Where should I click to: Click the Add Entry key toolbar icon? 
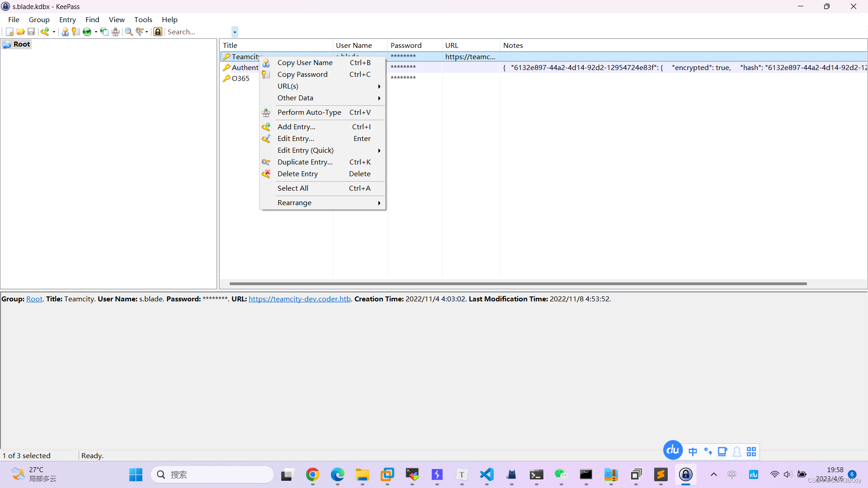coord(45,32)
